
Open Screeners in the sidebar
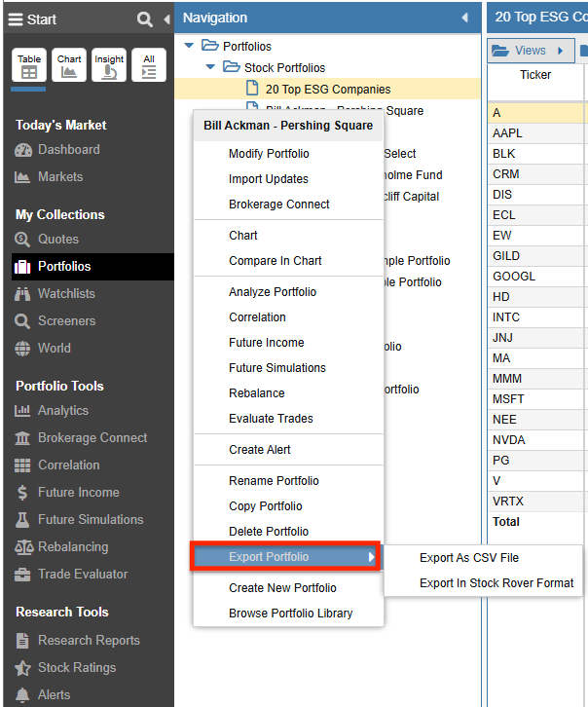(66, 321)
